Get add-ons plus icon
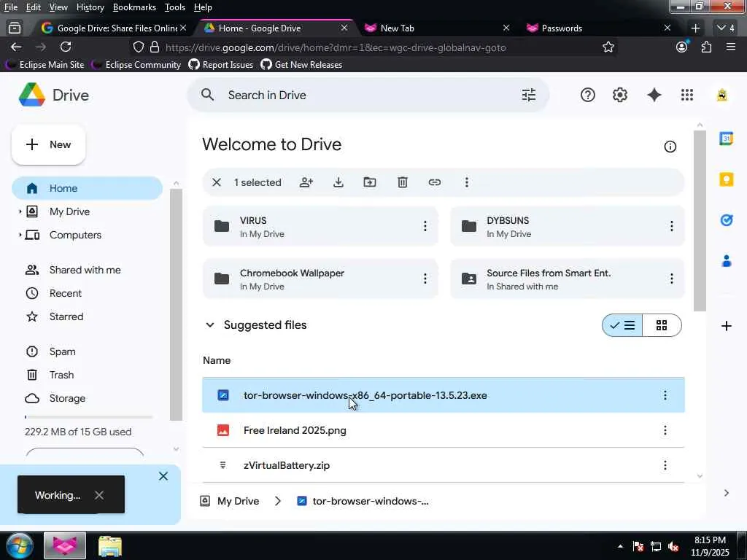This screenshot has height=560, width=747. [727, 326]
